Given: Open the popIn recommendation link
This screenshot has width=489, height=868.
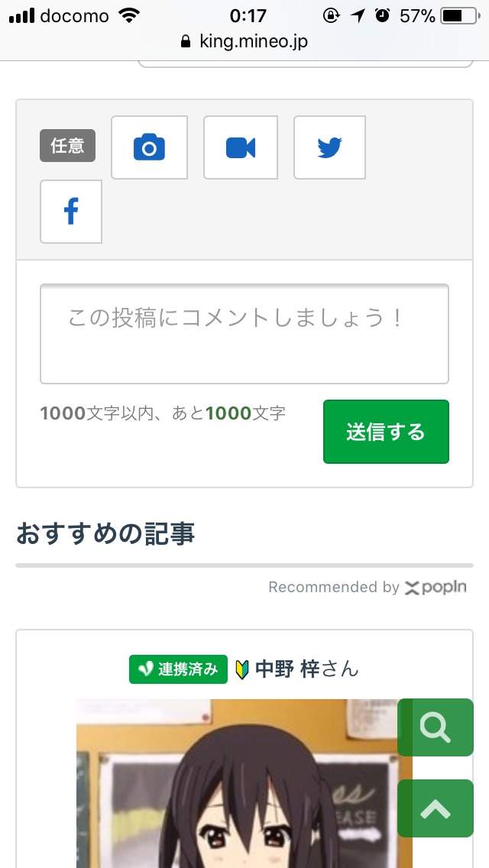Looking at the screenshot, I should pyautogui.click(x=435, y=587).
